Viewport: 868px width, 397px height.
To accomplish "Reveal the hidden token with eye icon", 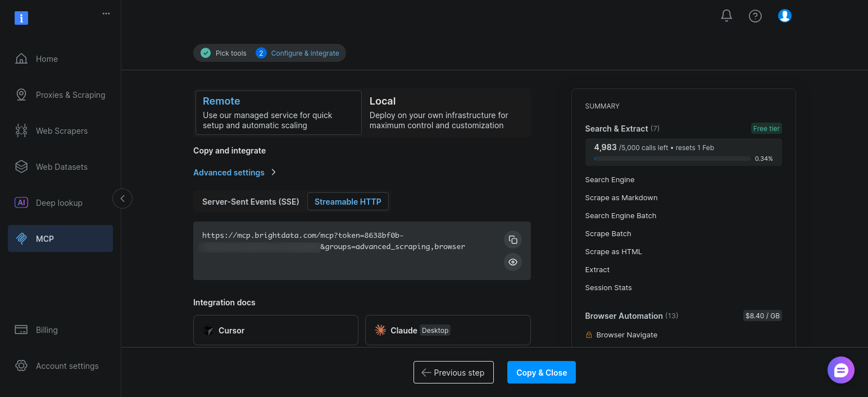I will pos(512,262).
